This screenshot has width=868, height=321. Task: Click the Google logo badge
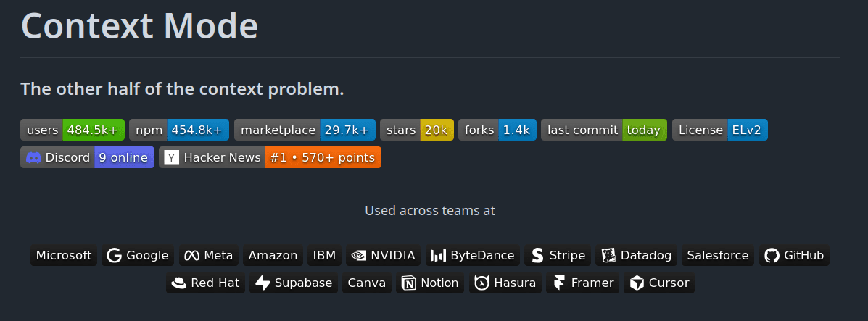[138, 255]
